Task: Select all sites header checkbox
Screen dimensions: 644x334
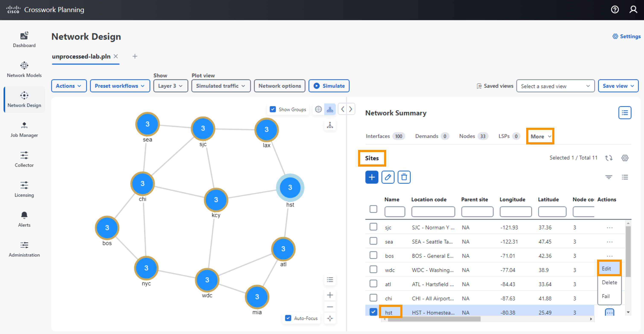Action: (x=373, y=209)
